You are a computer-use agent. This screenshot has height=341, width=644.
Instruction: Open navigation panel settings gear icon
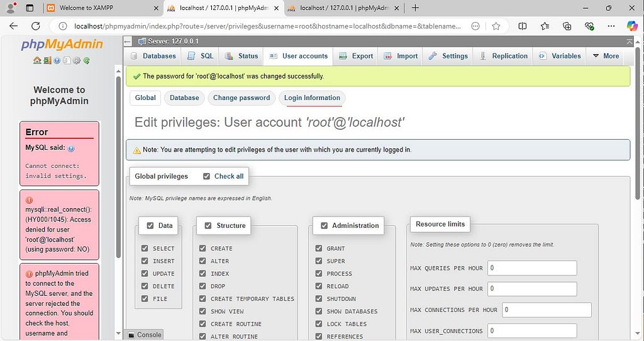(x=77, y=60)
